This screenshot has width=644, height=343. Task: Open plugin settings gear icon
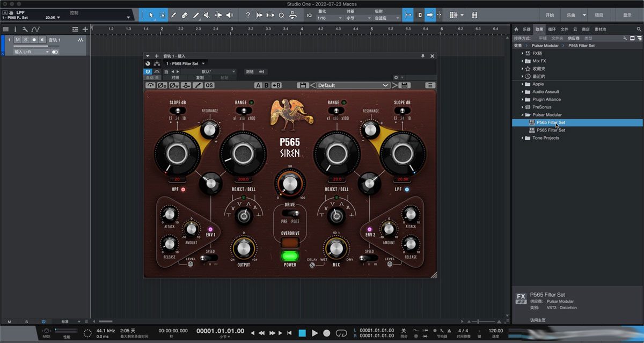tap(396, 78)
